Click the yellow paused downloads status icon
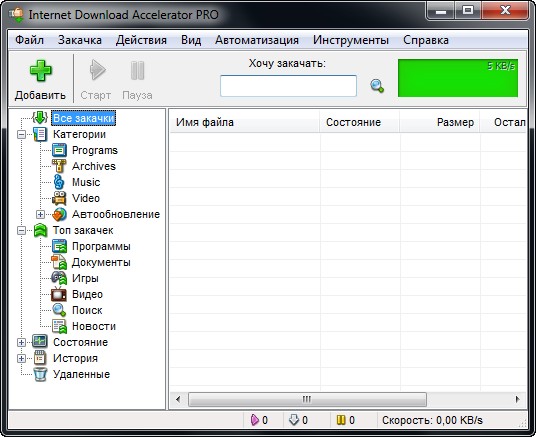The image size is (536, 437). [341, 420]
